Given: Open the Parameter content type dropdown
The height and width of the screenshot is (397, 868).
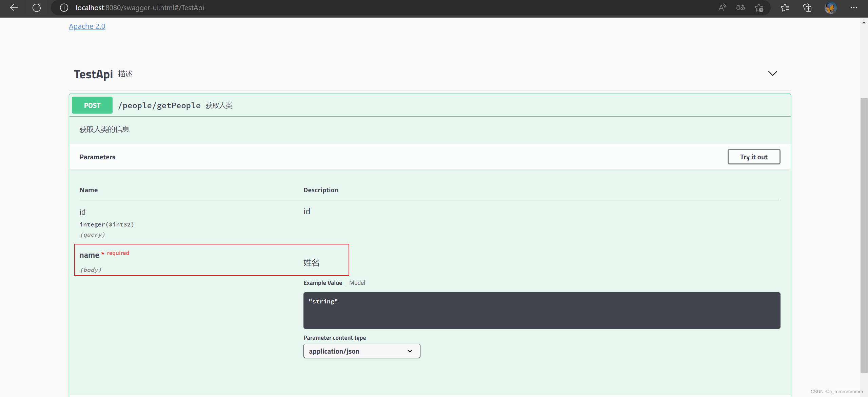Looking at the screenshot, I should (x=361, y=351).
